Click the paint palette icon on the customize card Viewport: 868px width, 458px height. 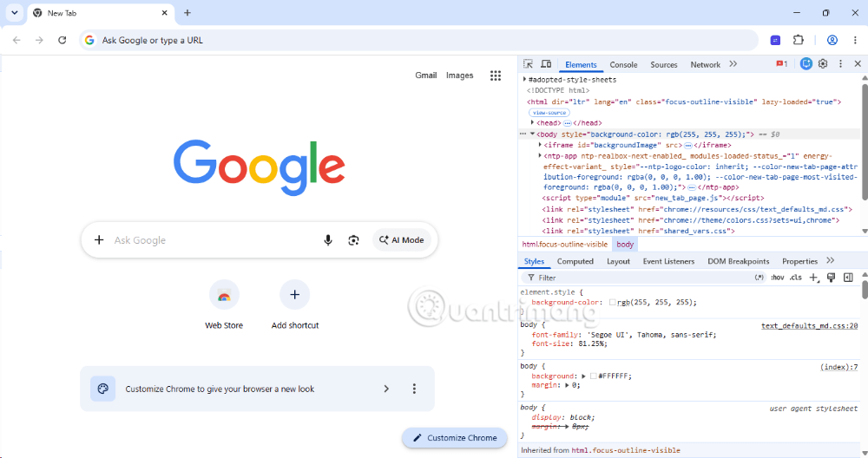[x=103, y=389]
